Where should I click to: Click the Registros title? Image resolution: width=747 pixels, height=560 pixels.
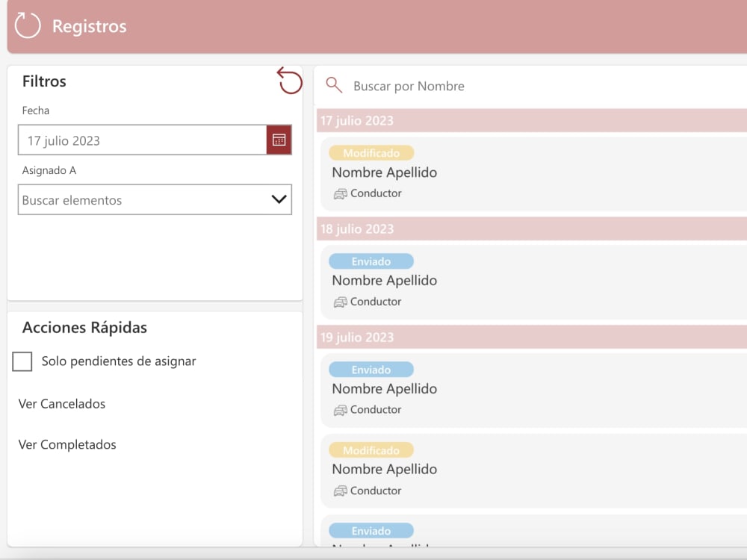click(x=89, y=26)
